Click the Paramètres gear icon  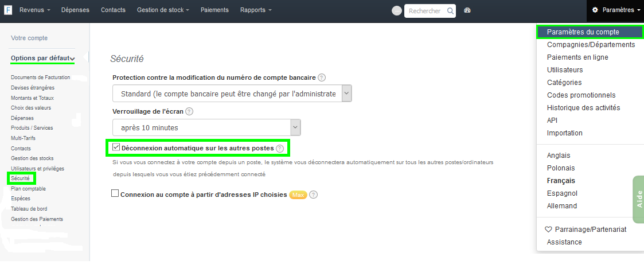(x=595, y=10)
